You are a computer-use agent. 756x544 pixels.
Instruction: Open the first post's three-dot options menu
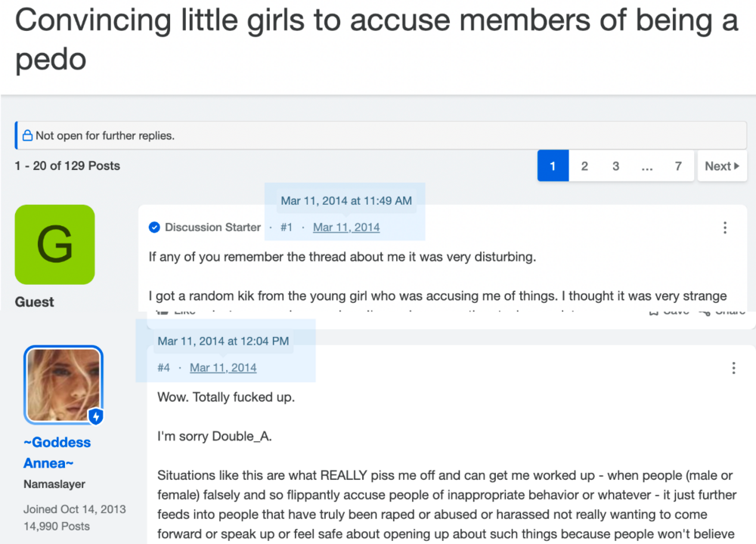pyautogui.click(x=725, y=227)
